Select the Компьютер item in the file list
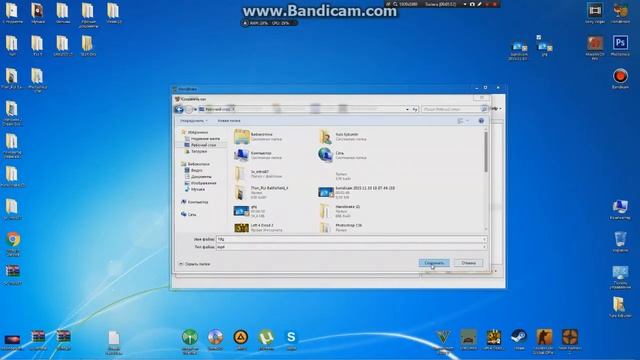 [258, 155]
